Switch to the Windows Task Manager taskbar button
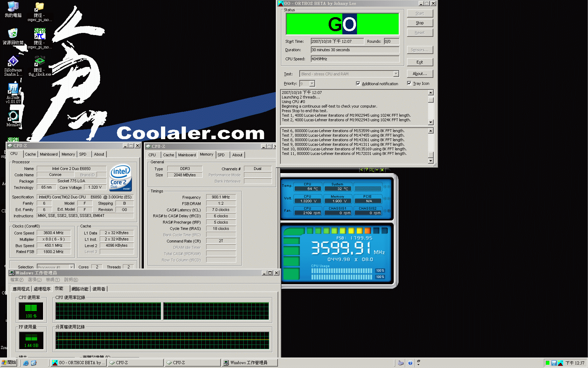588x368 pixels. coord(250,363)
